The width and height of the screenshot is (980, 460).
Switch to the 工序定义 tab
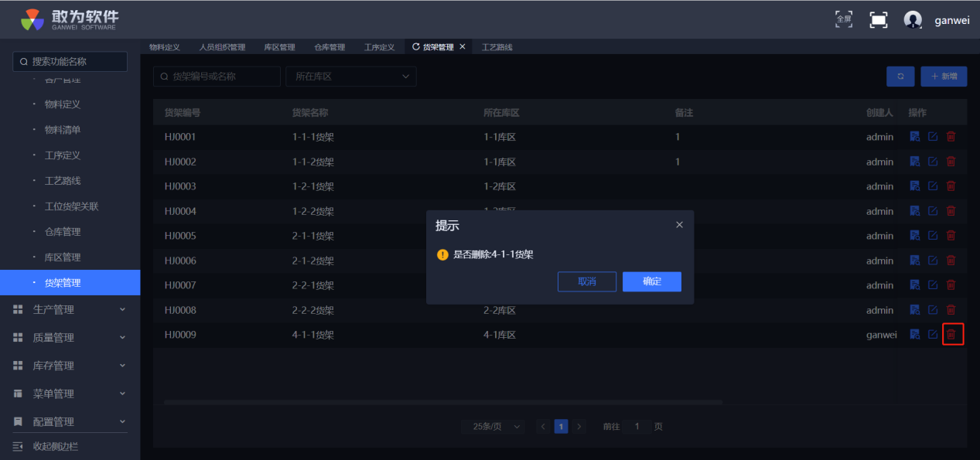pos(380,47)
